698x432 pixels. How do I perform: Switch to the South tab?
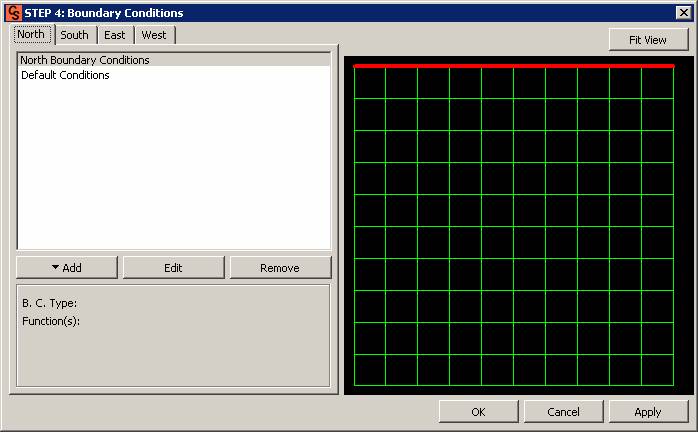pyautogui.click(x=74, y=35)
